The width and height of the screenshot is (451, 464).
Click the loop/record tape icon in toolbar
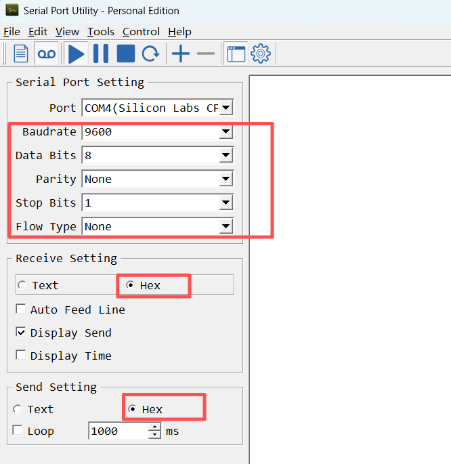click(x=47, y=53)
